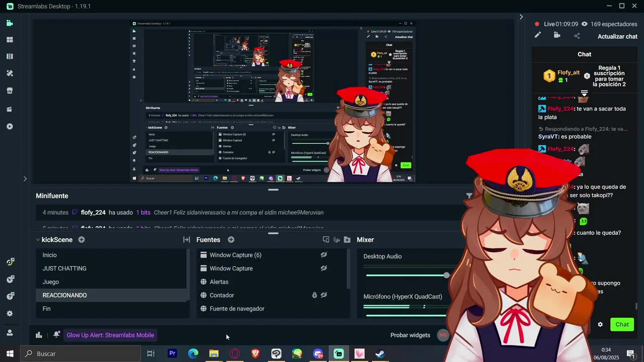Select the Alertas source row
Screen dimensions: 644x362
[272, 282]
